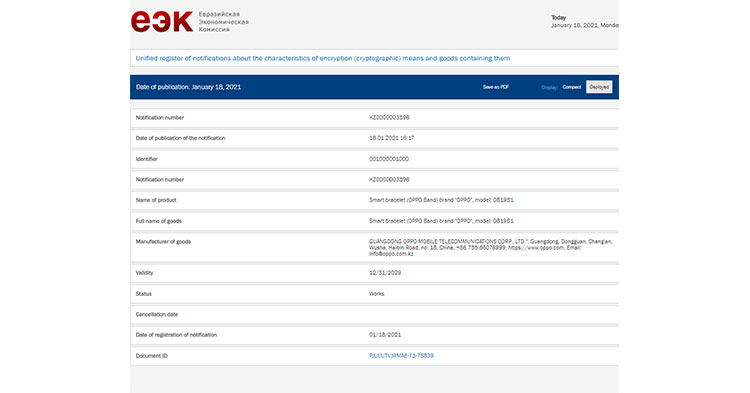This screenshot has width=750, height=393.
Task: Select the Validity row's date value
Action: coord(385,273)
